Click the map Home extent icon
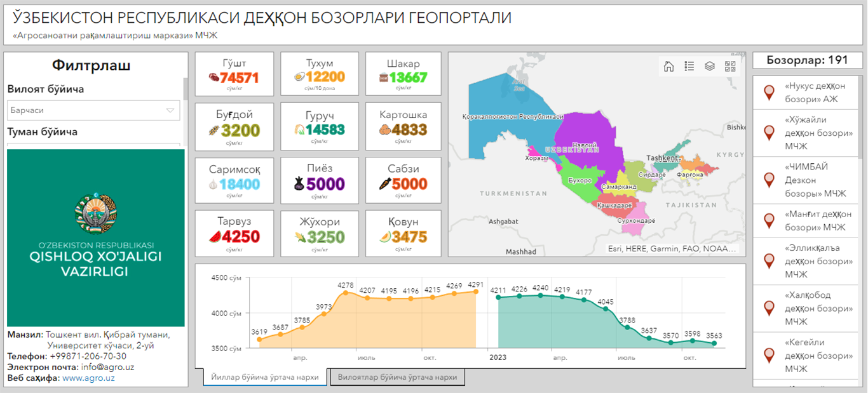The width and height of the screenshot is (868, 393). [668, 66]
